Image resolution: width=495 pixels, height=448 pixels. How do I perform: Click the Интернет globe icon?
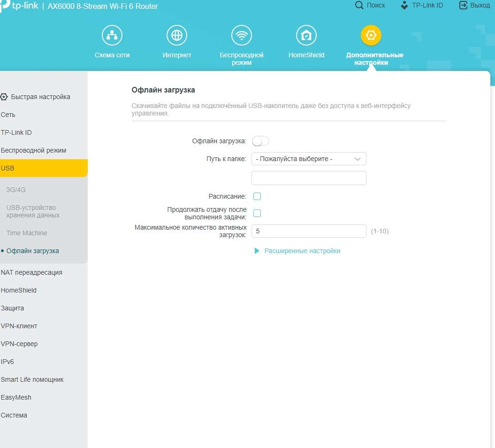177,36
